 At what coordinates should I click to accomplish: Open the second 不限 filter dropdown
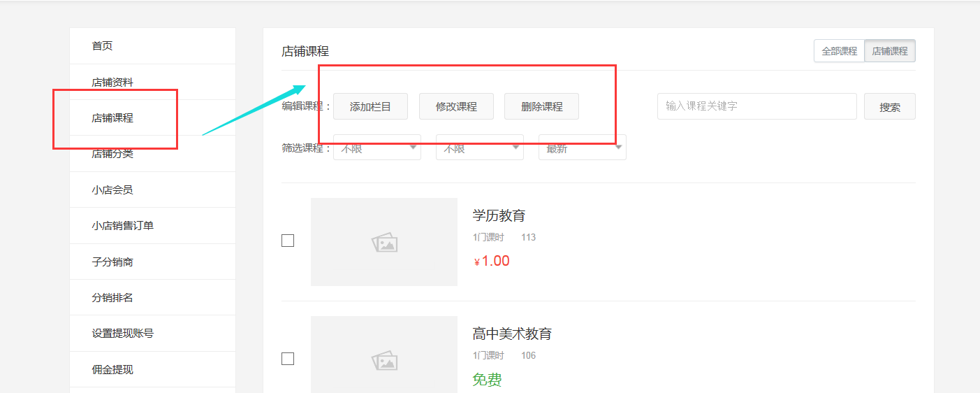tap(480, 148)
